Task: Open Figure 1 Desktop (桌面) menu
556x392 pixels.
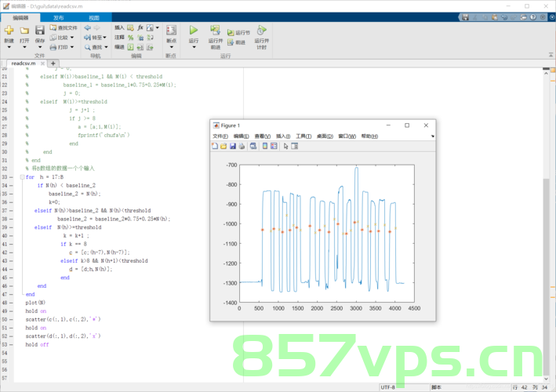Action: click(325, 136)
